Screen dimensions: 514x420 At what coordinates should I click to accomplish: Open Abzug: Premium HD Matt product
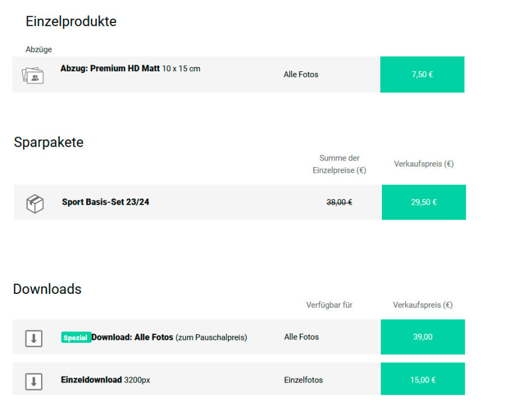[110, 69]
